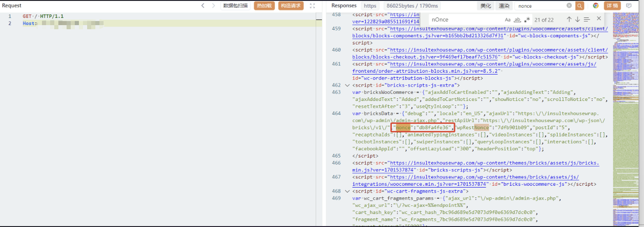Image resolution: width=644 pixels, height=227 pixels.
Task: Open the blocks-checkout.js script link
Action: pyautogui.click(x=480, y=53)
